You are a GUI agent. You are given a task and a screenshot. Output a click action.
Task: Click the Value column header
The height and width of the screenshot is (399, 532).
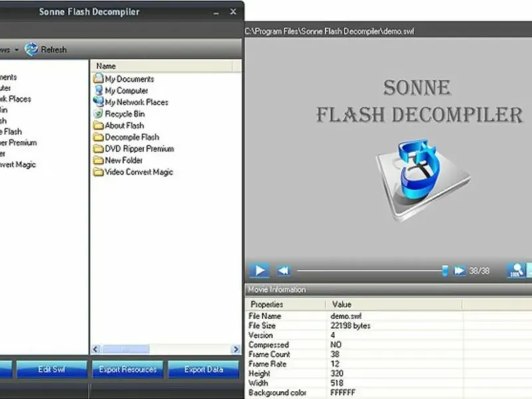(x=394, y=305)
